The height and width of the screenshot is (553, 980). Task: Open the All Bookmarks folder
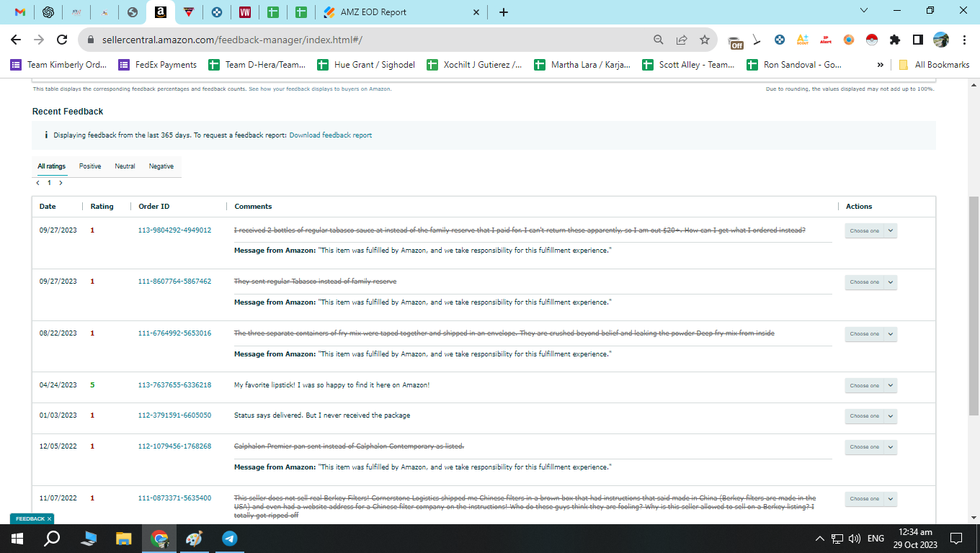(935, 64)
